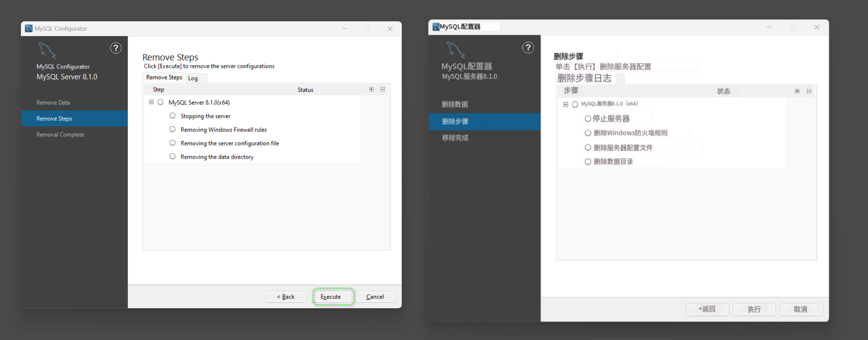Viewport: 868px width, 340px height.
Task: Select circle beside MySQL服务器8.1.0 (x64)
Action: 575,104
